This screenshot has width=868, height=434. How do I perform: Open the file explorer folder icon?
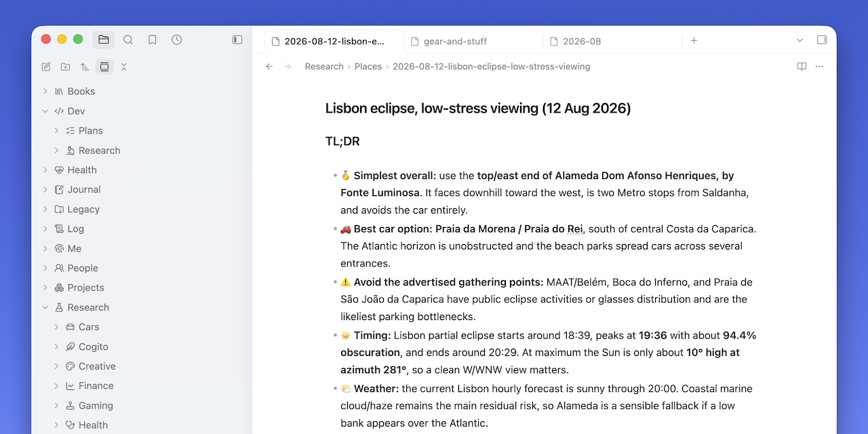[x=104, y=40]
